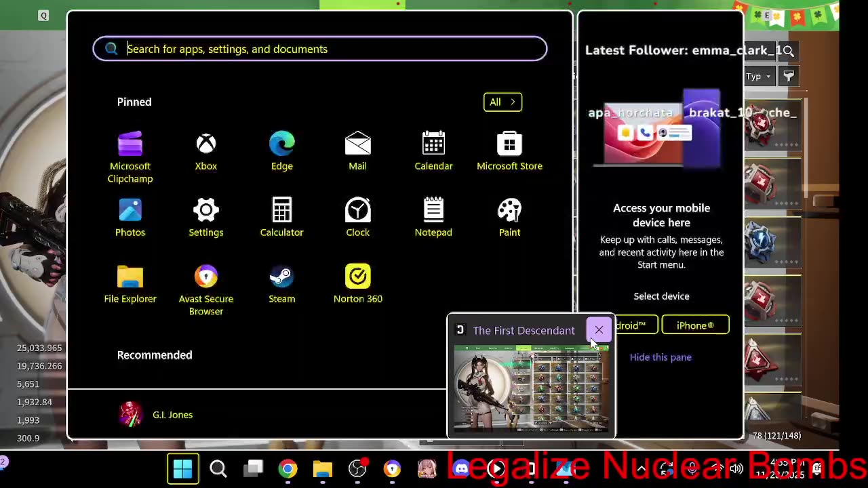
Task: Open Norton 360
Action: click(358, 285)
